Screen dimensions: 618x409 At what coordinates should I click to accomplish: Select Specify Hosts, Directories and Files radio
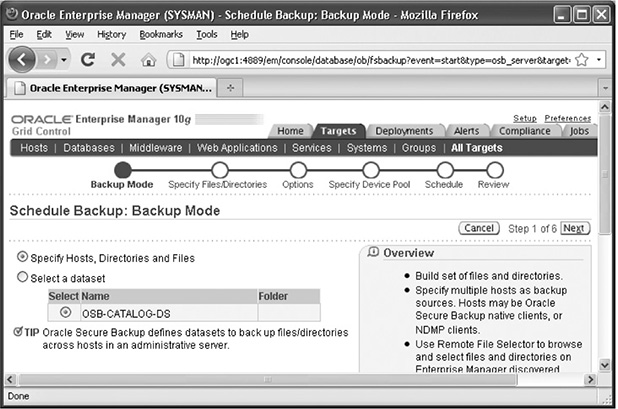tap(22, 257)
